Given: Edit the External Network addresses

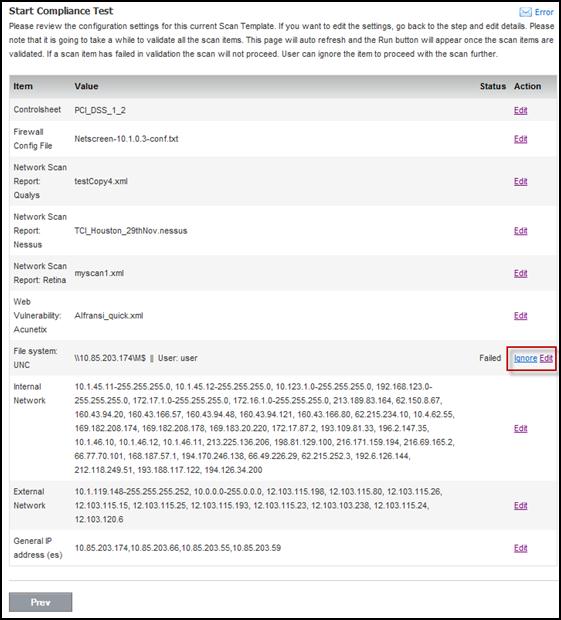Looking at the screenshot, I should 520,505.
